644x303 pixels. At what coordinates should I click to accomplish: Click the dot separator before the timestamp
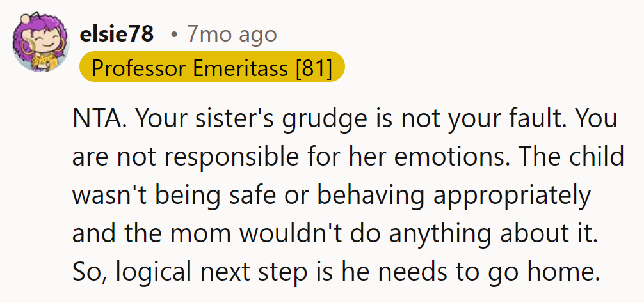(173, 35)
